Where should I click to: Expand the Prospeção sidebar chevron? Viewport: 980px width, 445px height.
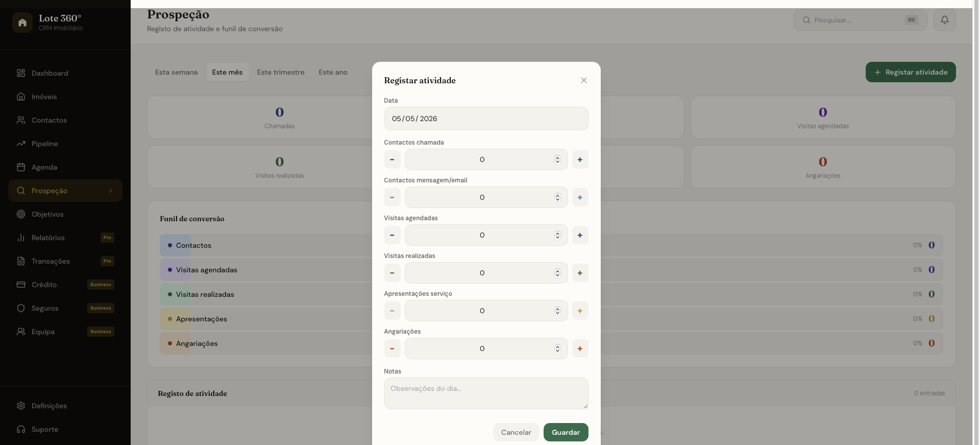coord(111,191)
